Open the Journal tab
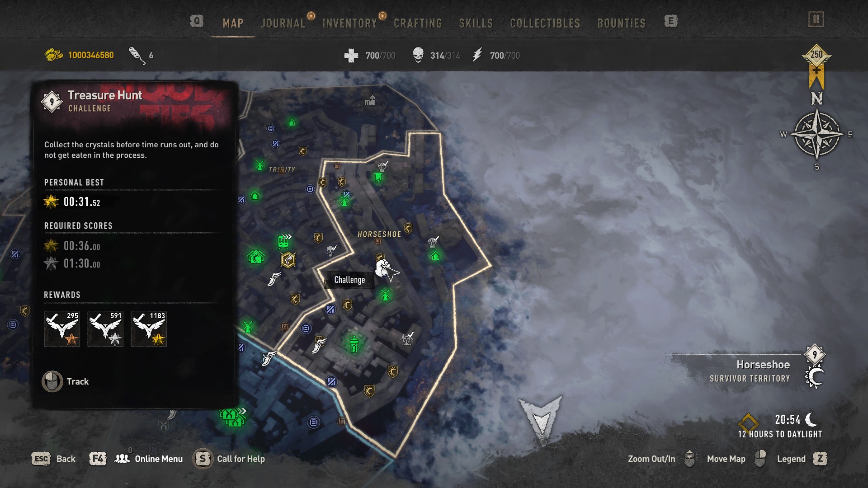 (283, 23)
